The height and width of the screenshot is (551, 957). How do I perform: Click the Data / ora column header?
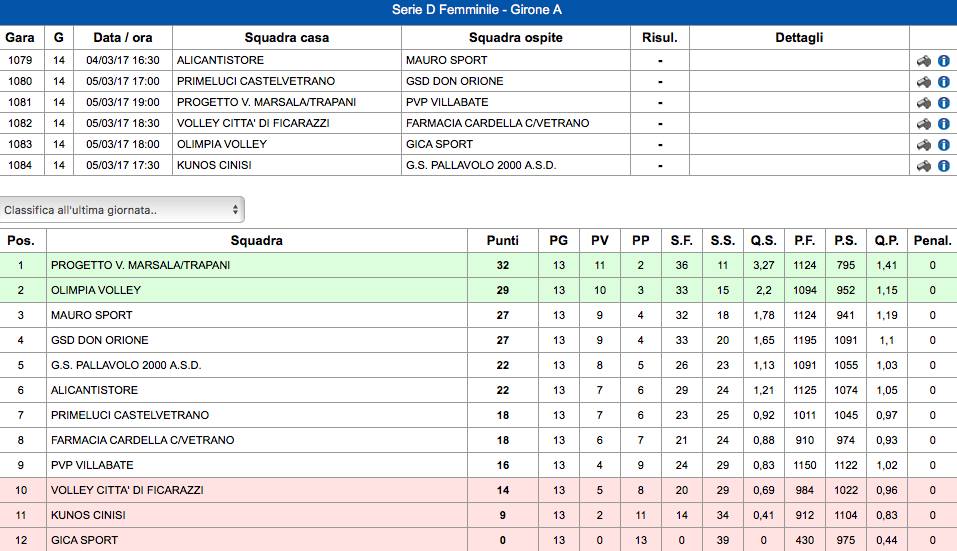click(123, 37)
